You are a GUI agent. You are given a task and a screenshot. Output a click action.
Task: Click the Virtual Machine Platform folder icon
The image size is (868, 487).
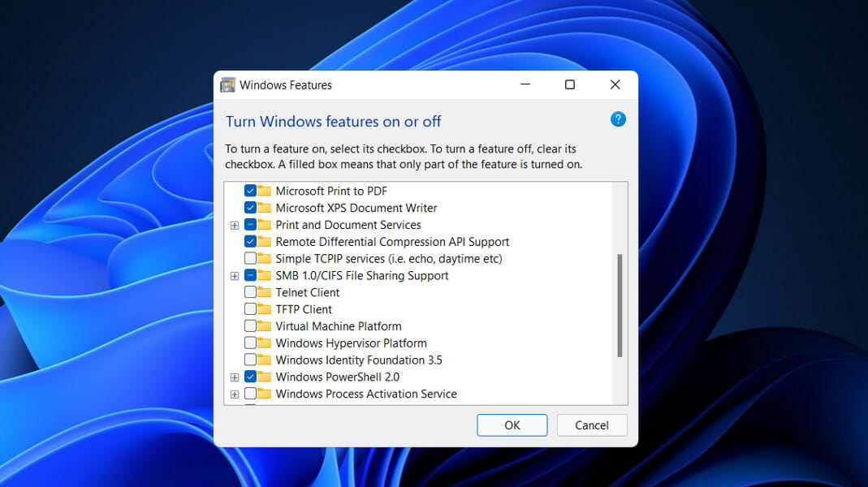263,326
